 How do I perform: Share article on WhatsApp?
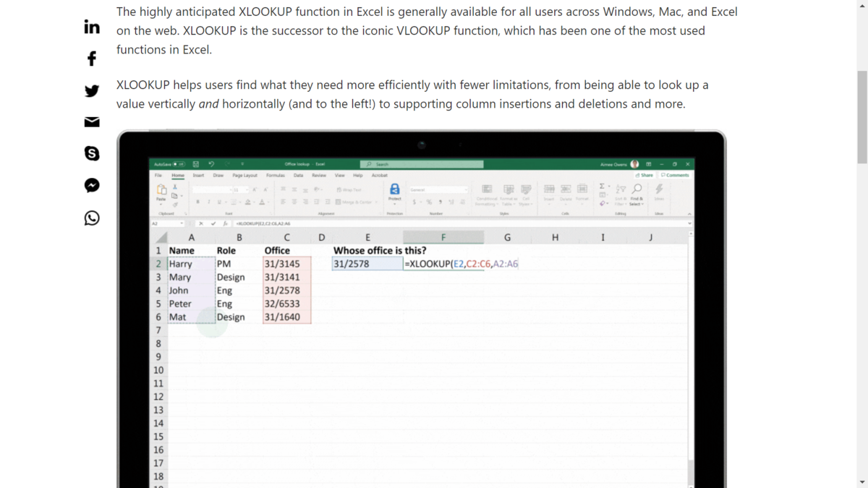pyautogui.click(x=92, y=218)
